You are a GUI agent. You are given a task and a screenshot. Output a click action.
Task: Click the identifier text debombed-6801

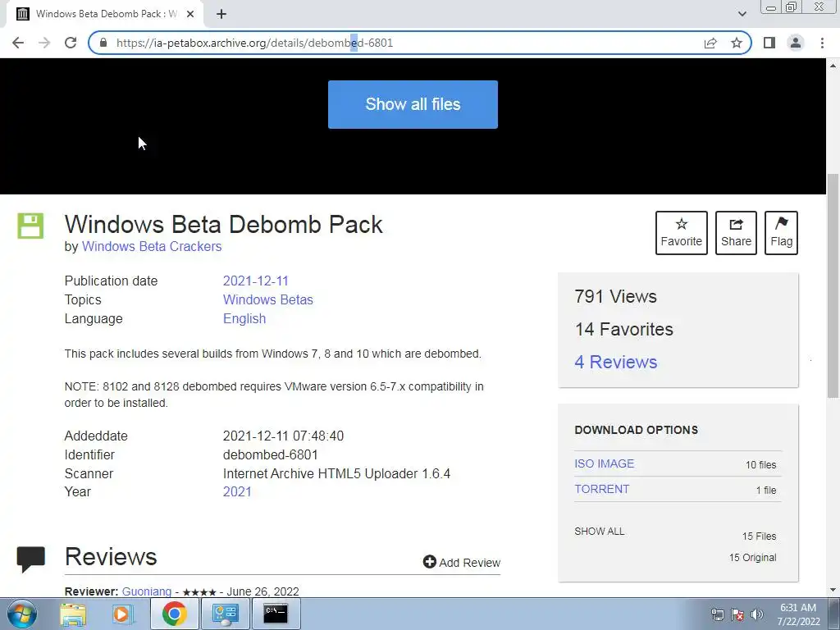(270, 454)
